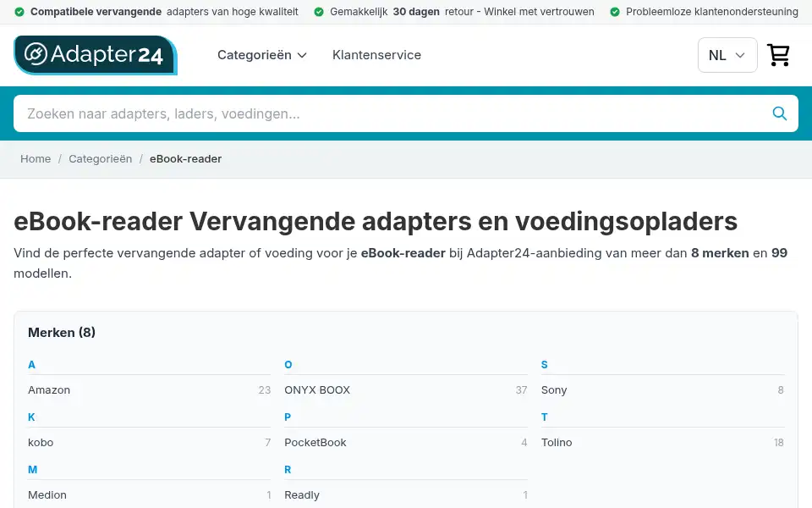
Task: Open the ONYX BOOX brand
Action: pos(406,389)
